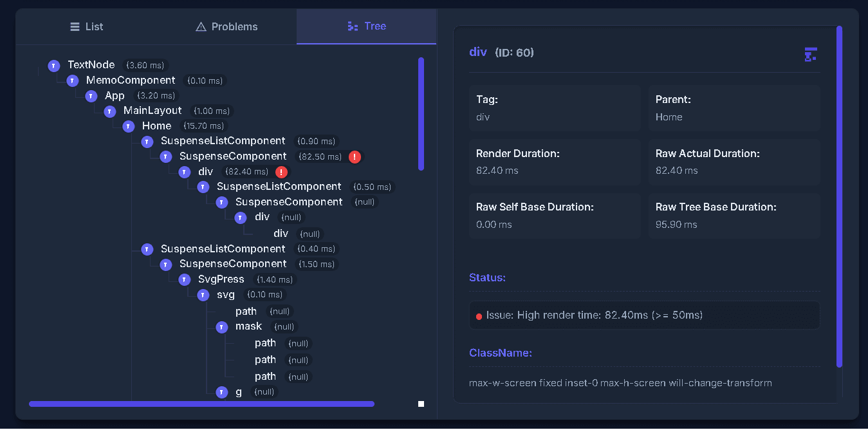Image resolution: width=868 pixels, height=430 pixels.
Task: Click the max-w-screen class name text
Action: (620, 383)
